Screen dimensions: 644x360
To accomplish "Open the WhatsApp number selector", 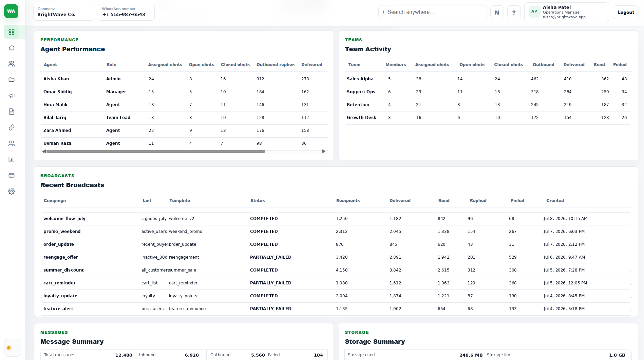I will coord(126,12).
